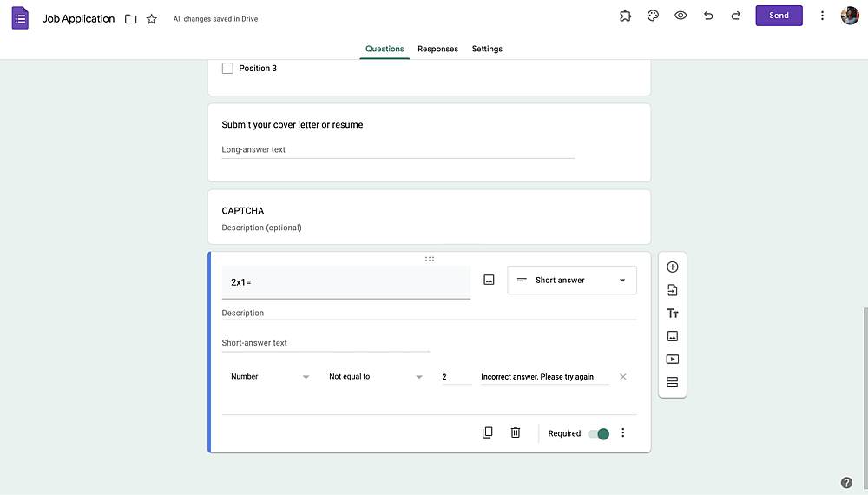
Task: Grab the question drag handle dots
Action: pyautogui.click(x=430, y=259)
